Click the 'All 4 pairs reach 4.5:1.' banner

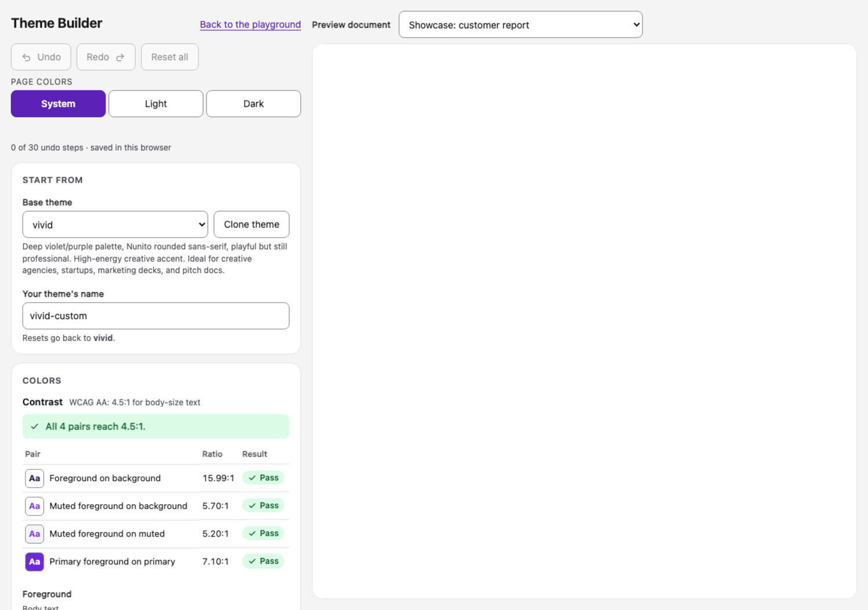[156, 426]
